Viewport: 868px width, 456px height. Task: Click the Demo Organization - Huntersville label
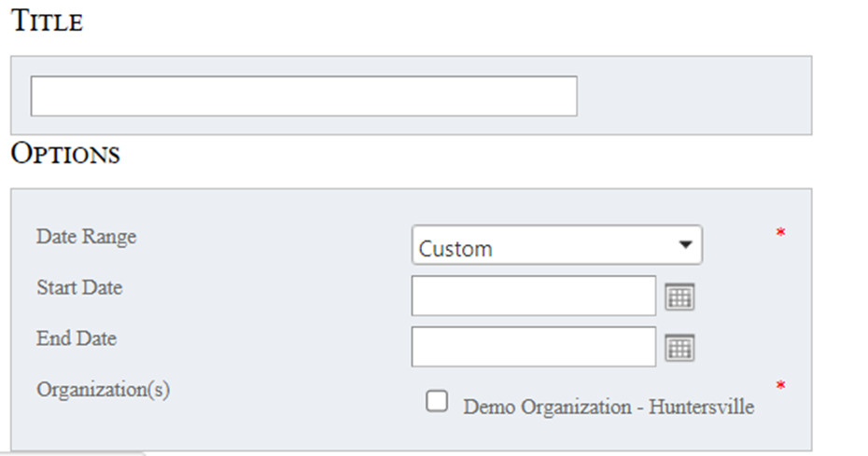[x=609, y=408]
